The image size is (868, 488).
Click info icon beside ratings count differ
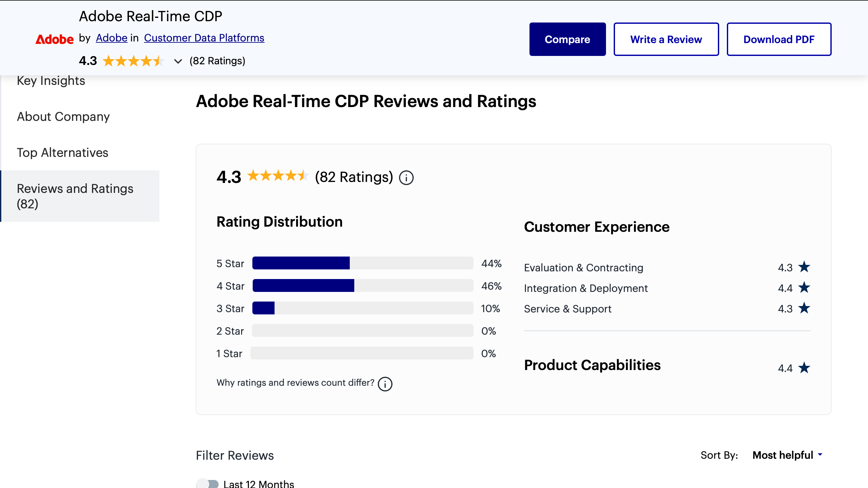click(385, 384)
